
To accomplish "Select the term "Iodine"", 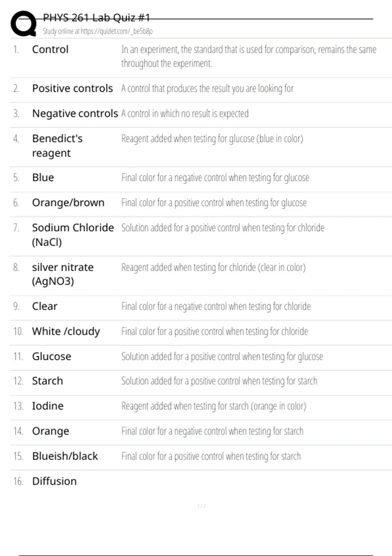I will tap(48, 406).
